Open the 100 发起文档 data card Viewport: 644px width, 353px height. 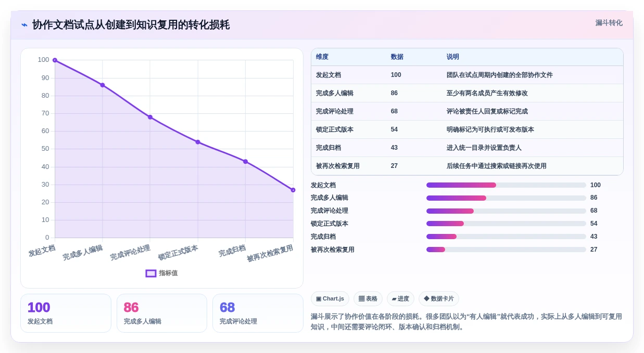point(66,313)
